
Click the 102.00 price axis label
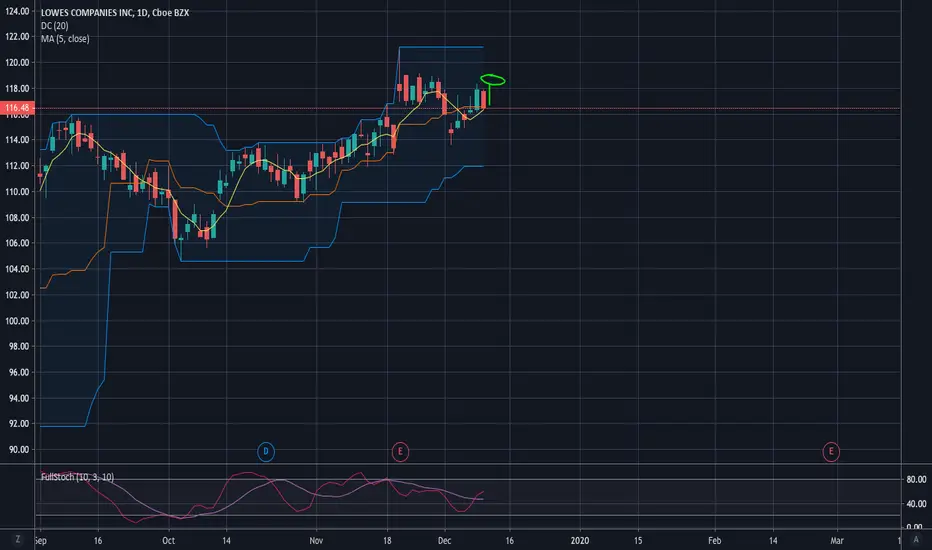[x=17, y=295]
